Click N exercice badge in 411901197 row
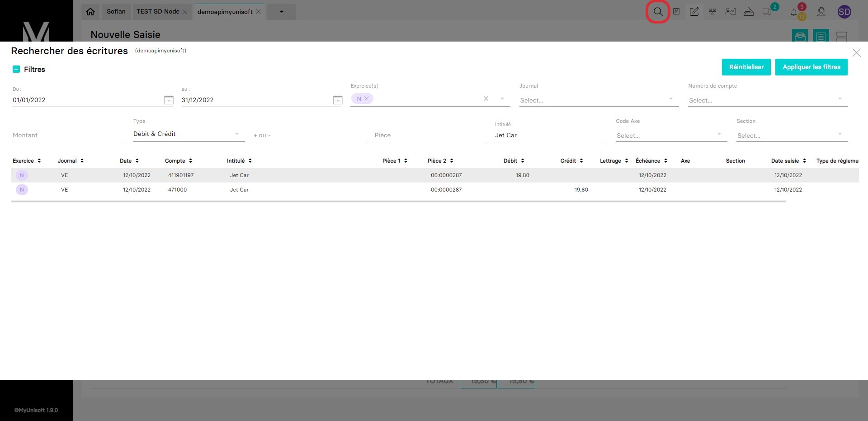This screenshot has height=421, width=868. click(22, 175)
